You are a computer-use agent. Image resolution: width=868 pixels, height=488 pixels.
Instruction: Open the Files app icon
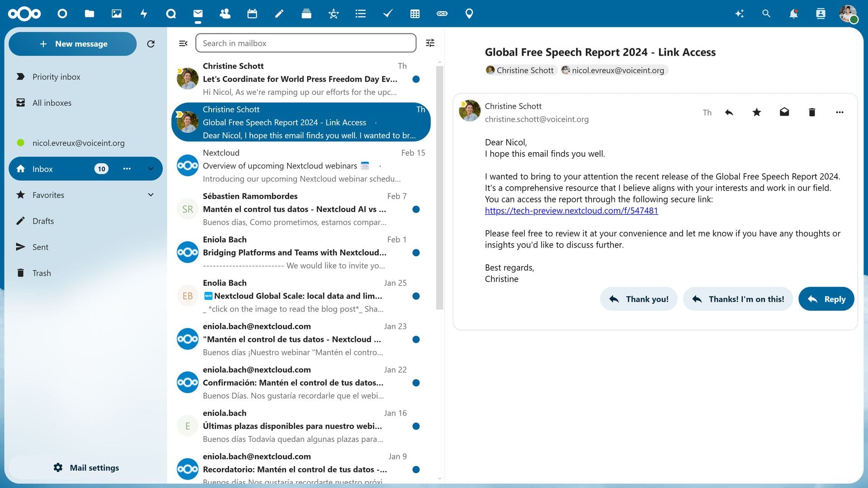(x=90, y=14)
